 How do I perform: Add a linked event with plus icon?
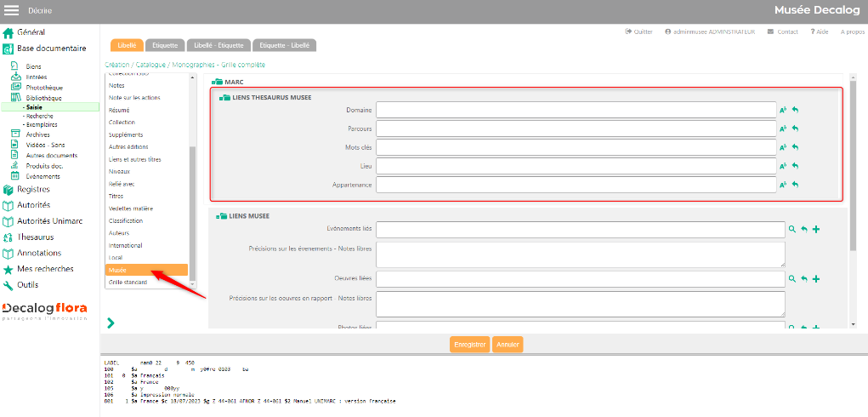point(816,230)
